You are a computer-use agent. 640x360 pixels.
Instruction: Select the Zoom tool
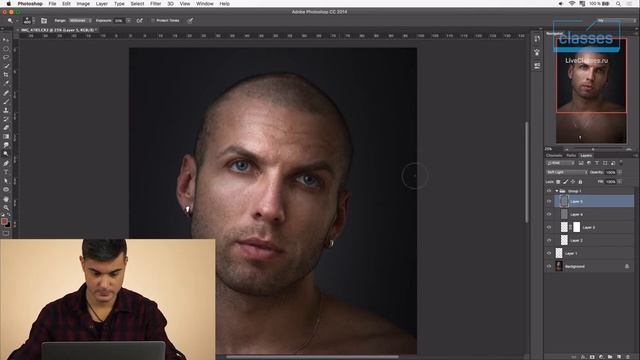pos(6,208)
